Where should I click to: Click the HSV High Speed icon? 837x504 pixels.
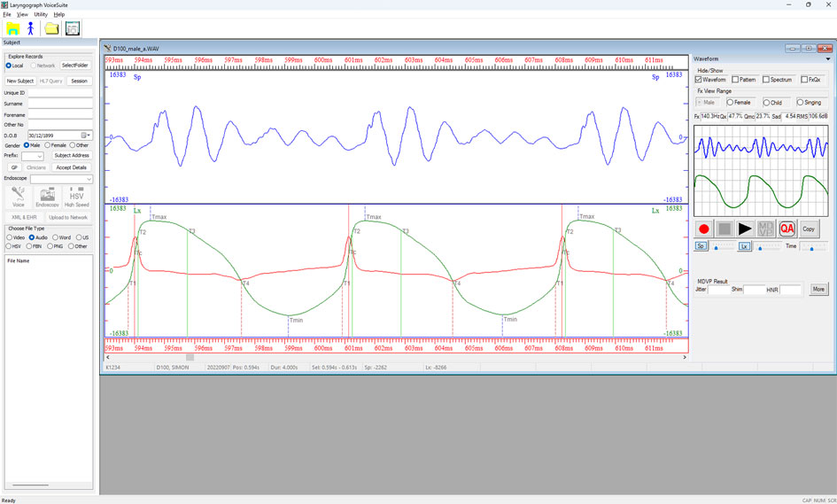pyautogui.click(x=77, y=197)
